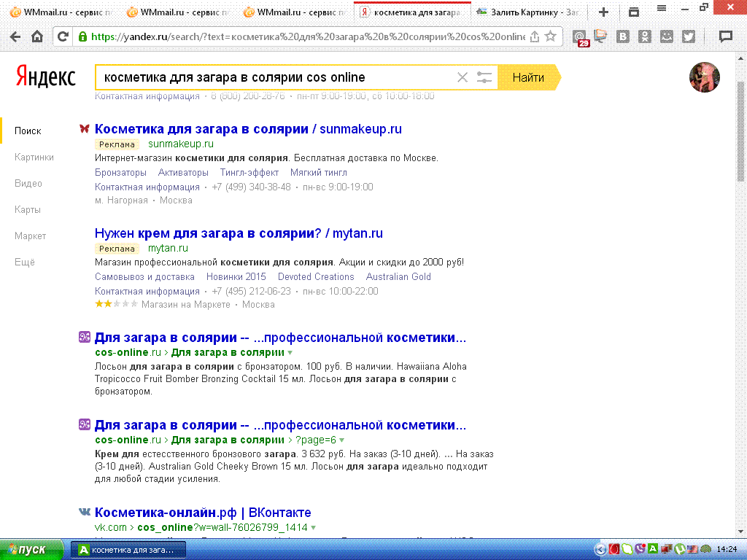Open the Новинки 2015 sitelink
This screenshot has height=560, width=747.
[x=236, y=276]
